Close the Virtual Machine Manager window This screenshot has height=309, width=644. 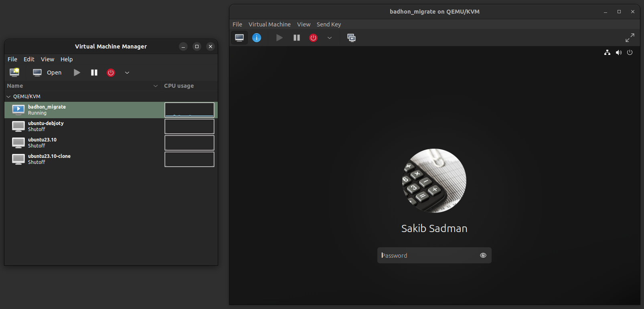tap(211, 46)
